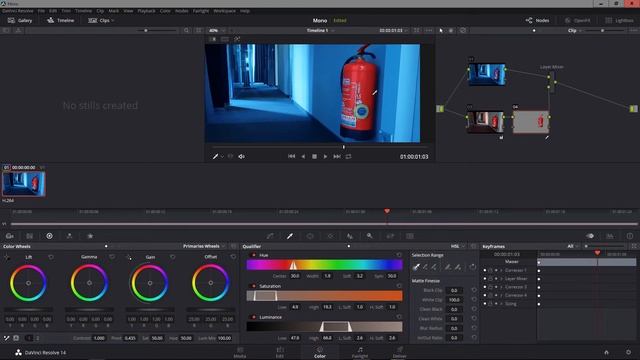Open the Keyframes All filter dropdown

click(573, 246)
